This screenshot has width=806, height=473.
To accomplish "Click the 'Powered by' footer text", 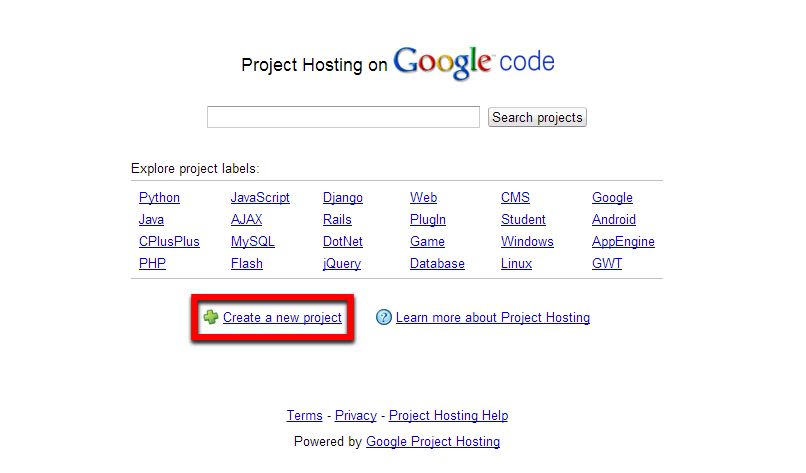I will coord(328,442).
